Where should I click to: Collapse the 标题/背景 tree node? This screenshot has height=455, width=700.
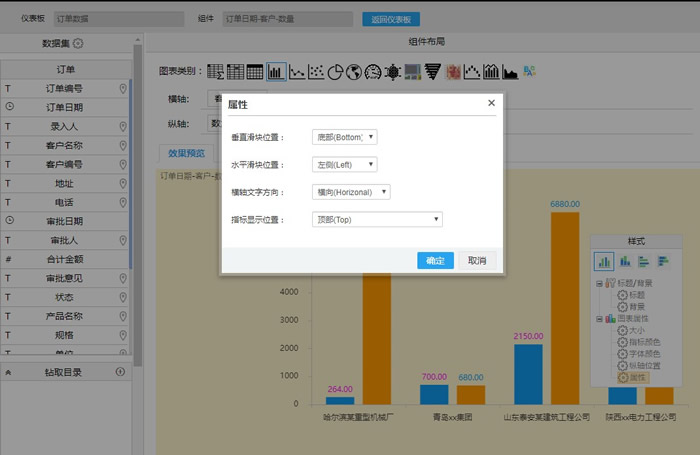coord(598,284)
